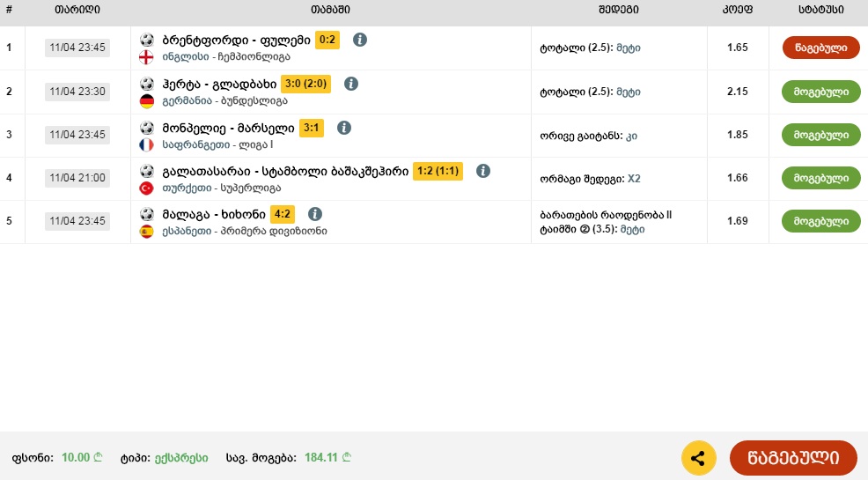
Task: Open info icon for ბრენტფორდი - ფულემი match
Action: (360, 40)
